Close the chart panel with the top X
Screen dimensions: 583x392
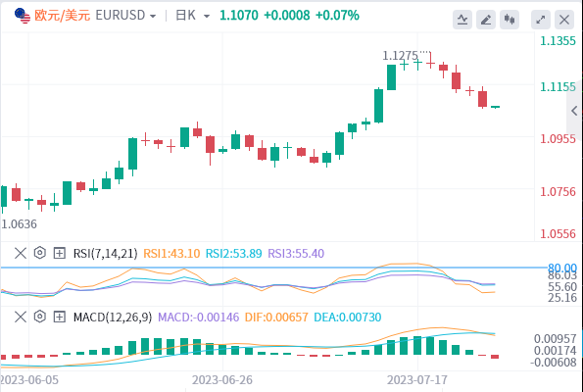point(564,20)
